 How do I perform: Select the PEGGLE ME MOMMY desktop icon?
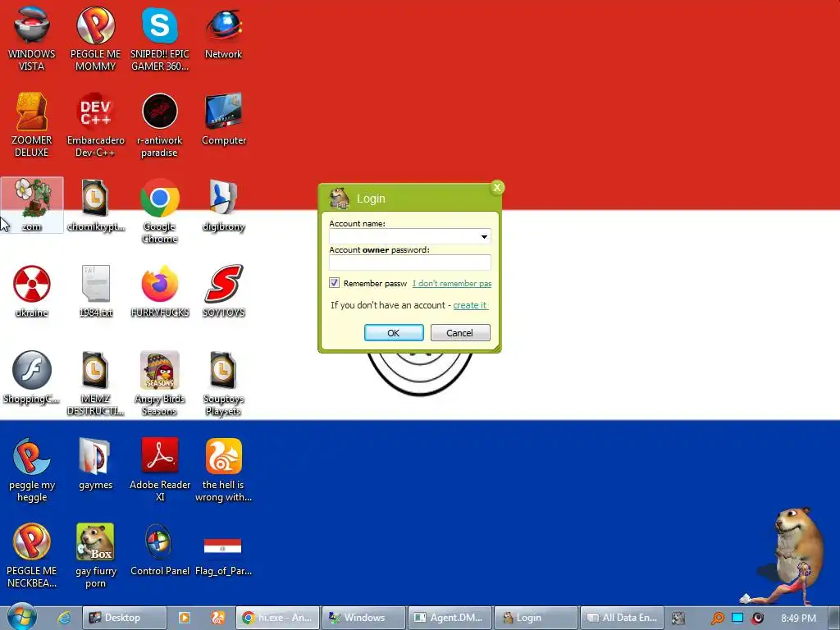tap(95, 39)
